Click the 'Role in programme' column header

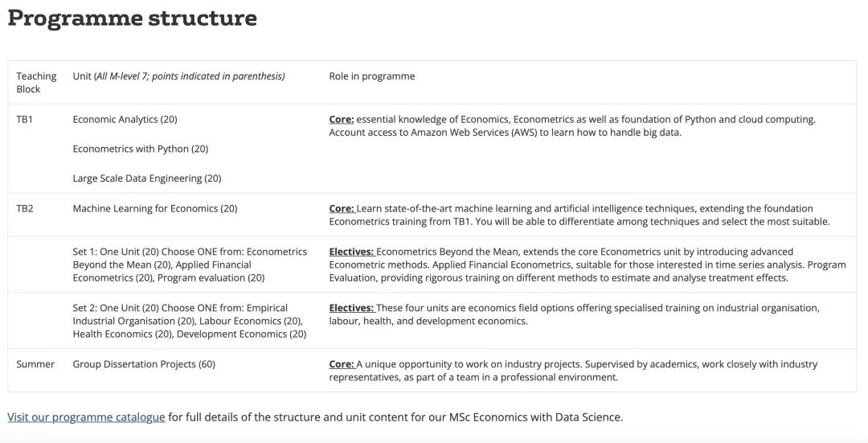pos(372,76)
